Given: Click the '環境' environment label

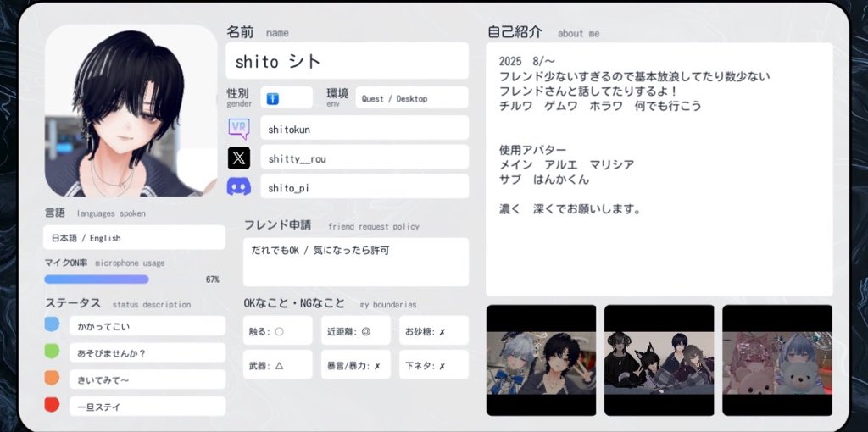Looking at the screenshot, I should pos(337,93).
